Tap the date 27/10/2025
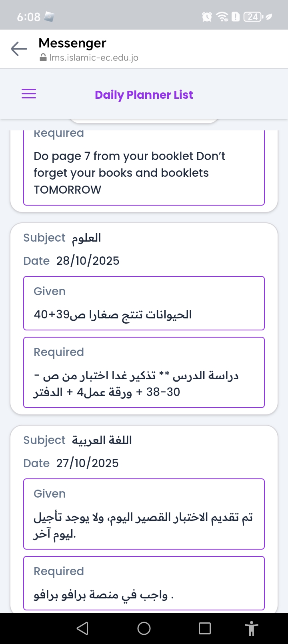Image resolution: width=288 pixels, height=644 pixels. [x=88, y=463]
